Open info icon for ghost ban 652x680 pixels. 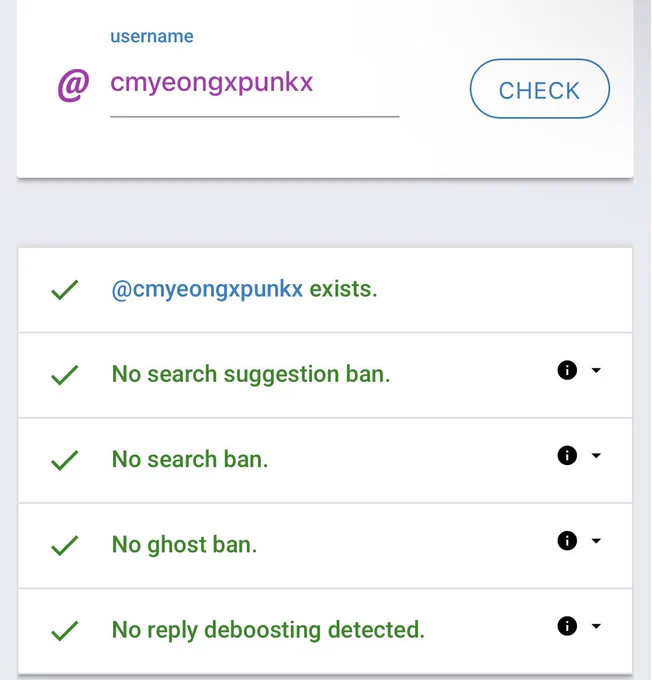coord(567,541)
